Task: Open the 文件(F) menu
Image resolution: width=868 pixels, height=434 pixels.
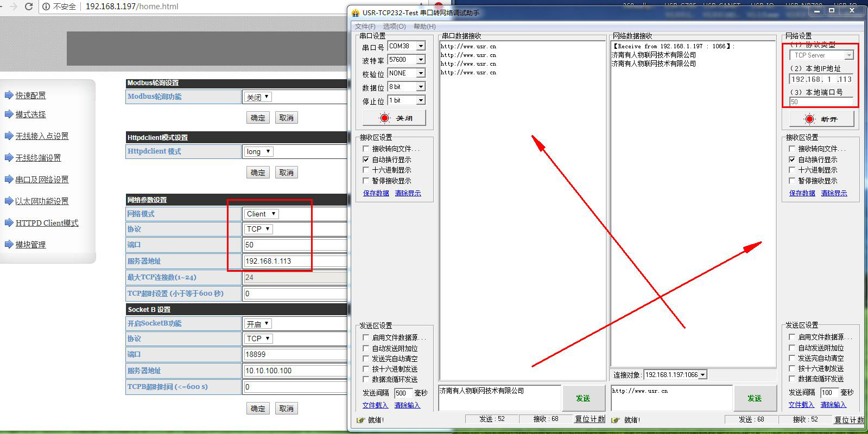Action: pos(365,26)
